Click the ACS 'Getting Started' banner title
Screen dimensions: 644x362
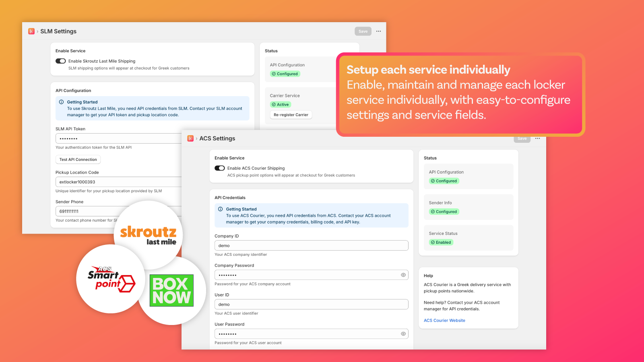241,209
